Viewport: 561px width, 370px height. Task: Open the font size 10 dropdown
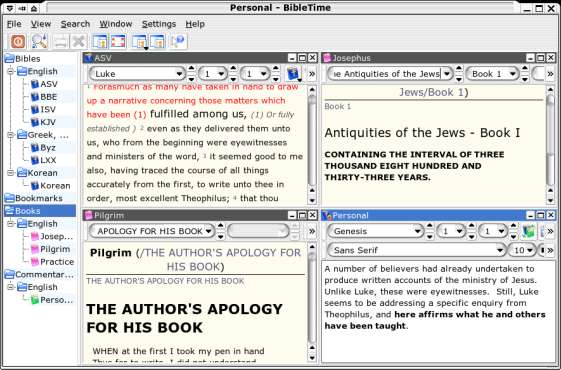(522, 250)
